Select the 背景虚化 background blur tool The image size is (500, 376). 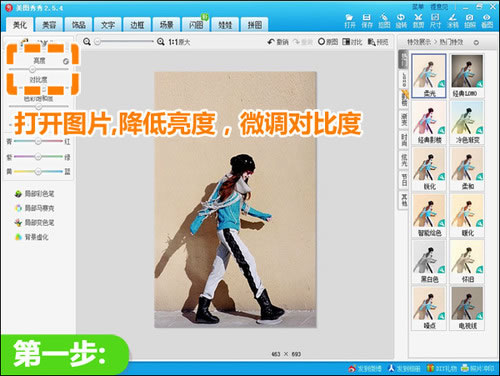coord(32,237)
